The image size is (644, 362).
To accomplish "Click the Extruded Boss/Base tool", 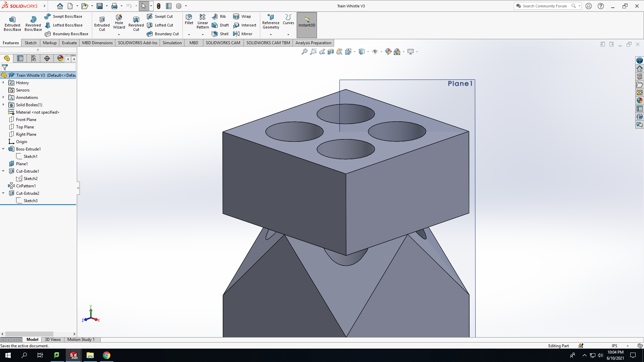I will pyautogui.click(x=12, y=23).
